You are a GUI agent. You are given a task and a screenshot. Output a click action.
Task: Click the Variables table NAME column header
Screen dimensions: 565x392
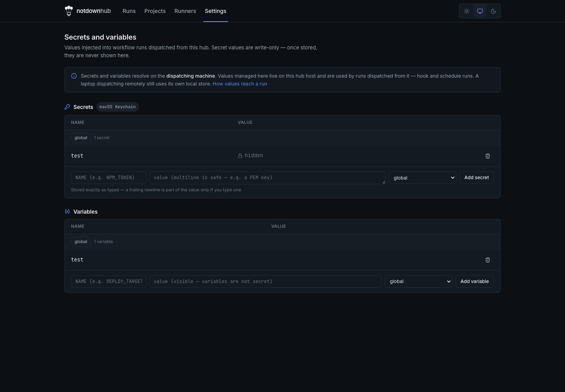(x=78, y=226)
